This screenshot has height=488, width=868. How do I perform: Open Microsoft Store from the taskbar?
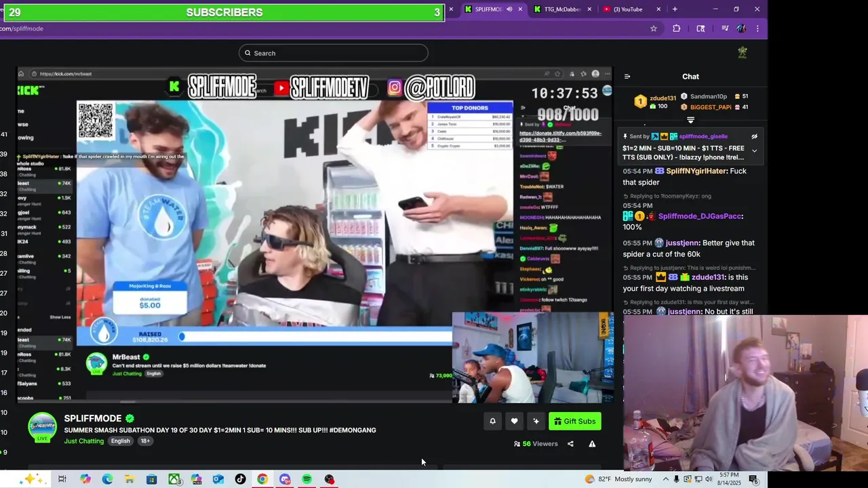tap(152, 479)
